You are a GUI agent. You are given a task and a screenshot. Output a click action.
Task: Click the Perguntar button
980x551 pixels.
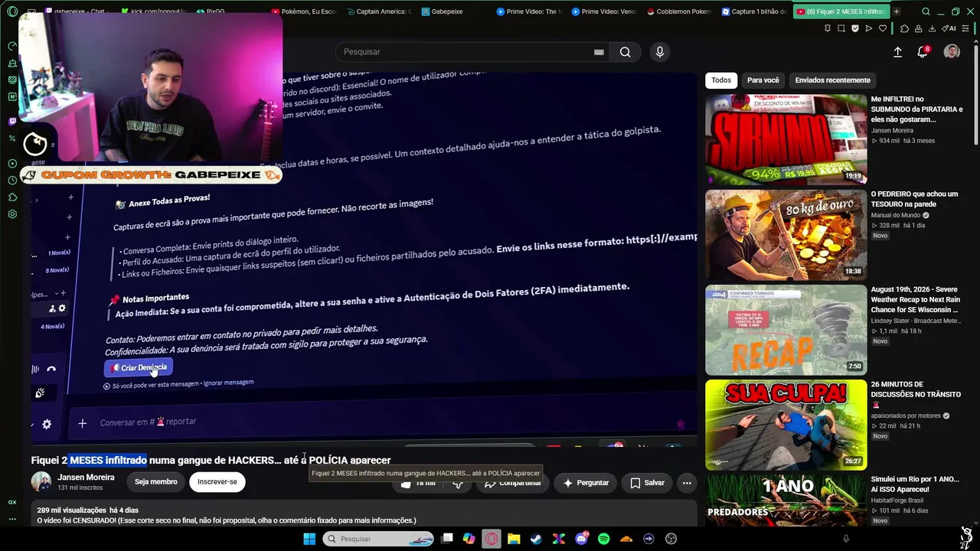pos(586,483)
